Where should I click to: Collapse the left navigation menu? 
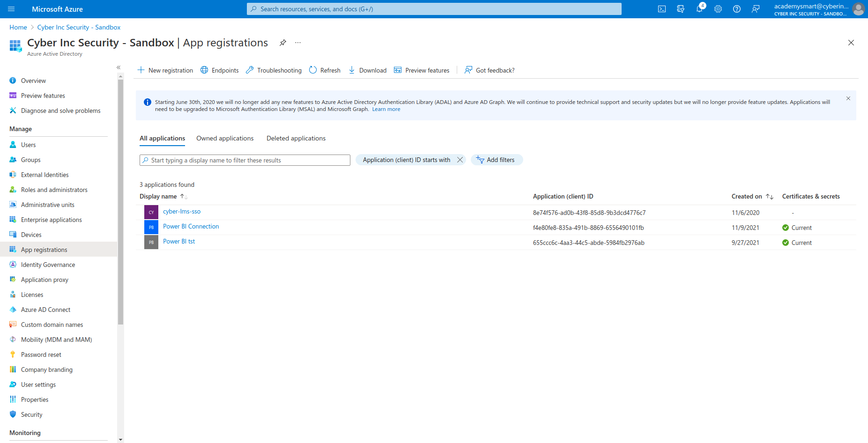click(x=119, y=67)
